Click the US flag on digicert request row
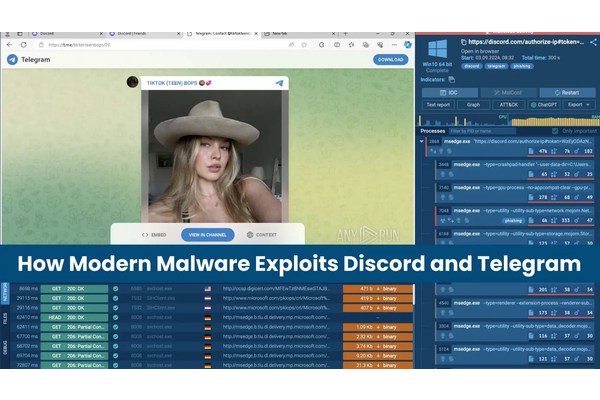Viewport: 600px width, 400px height. pyautogui.click(x=207, y=289)
